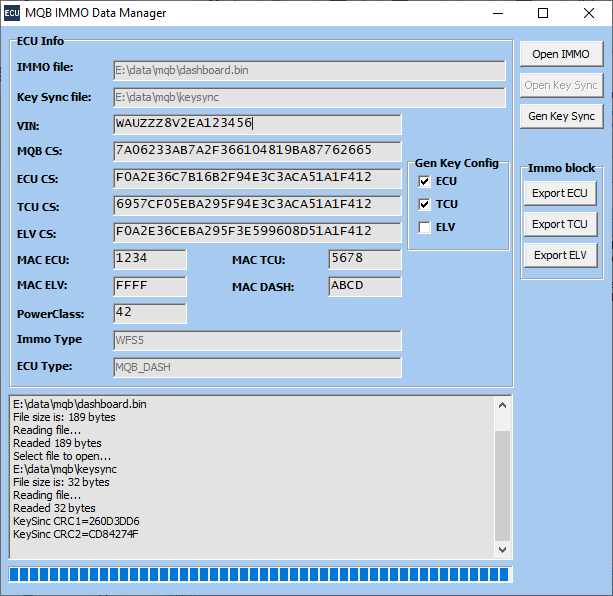The image size is (613, 596).
Task: Click the ELV CS field
Action: pyautogui.click(x=257, y=232)
